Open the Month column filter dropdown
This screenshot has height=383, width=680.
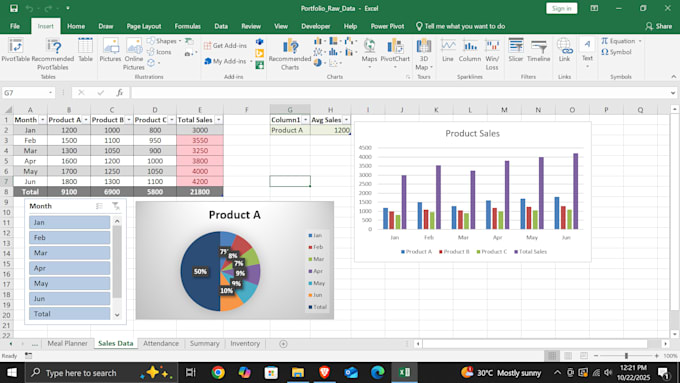[x=42, y=120]
